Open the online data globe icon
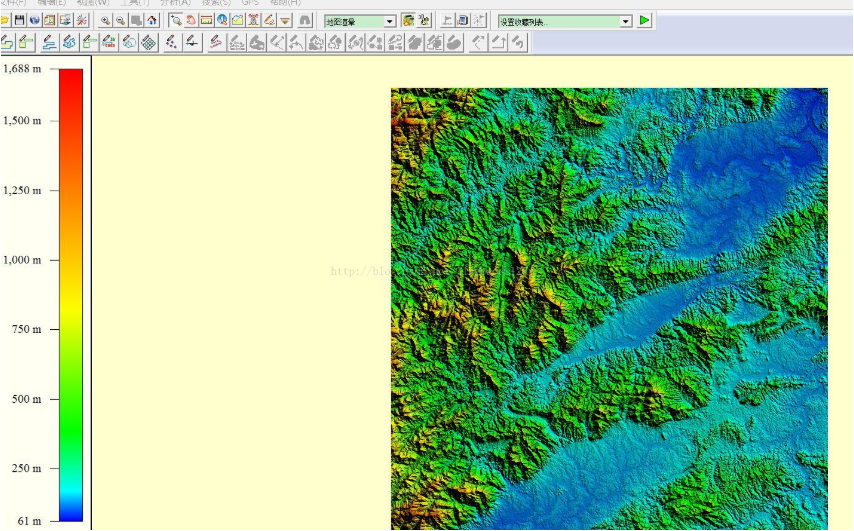Viewport: 854px width, 531px height. 34,20
